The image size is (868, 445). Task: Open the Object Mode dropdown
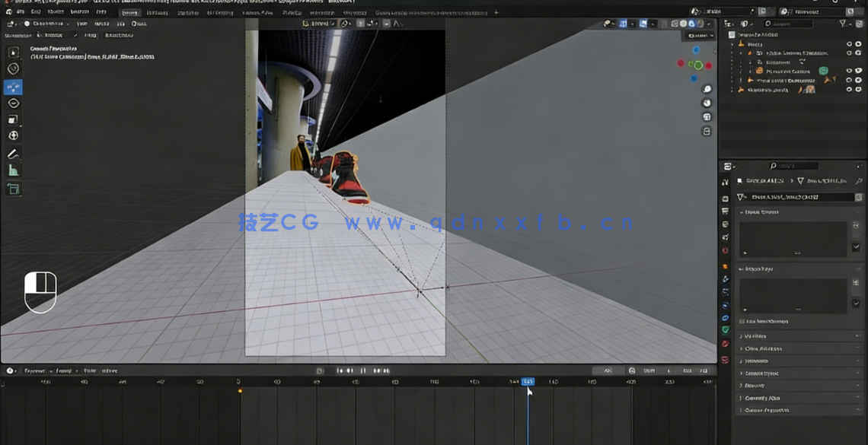[46, 24]
